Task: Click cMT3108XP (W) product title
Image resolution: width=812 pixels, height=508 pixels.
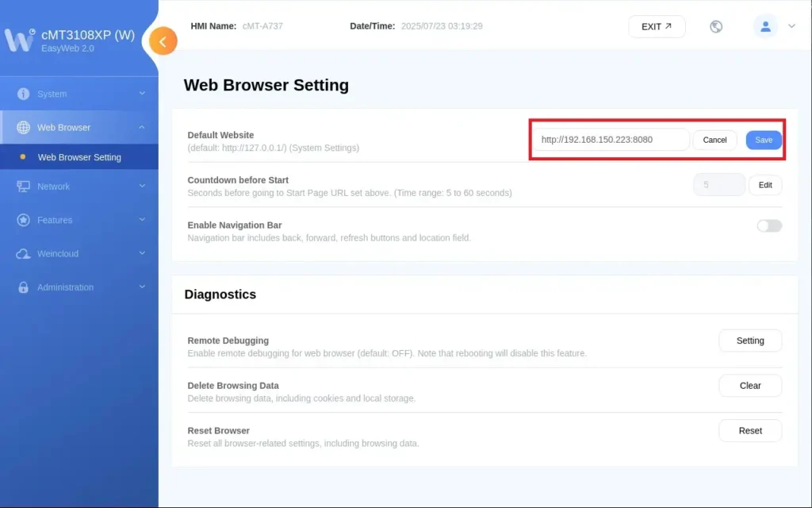Action: tap(88, 35)
